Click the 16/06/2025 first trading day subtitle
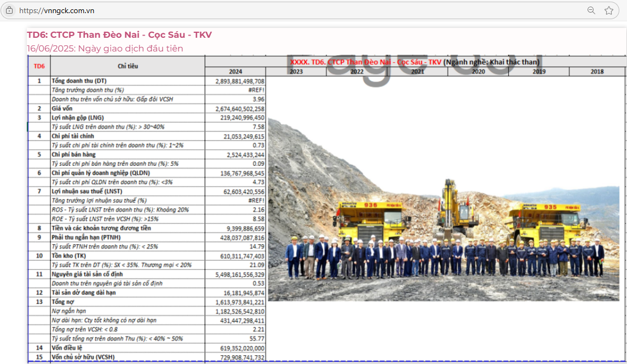This screenshot has height=364, width=627. (x=105, y=48)
